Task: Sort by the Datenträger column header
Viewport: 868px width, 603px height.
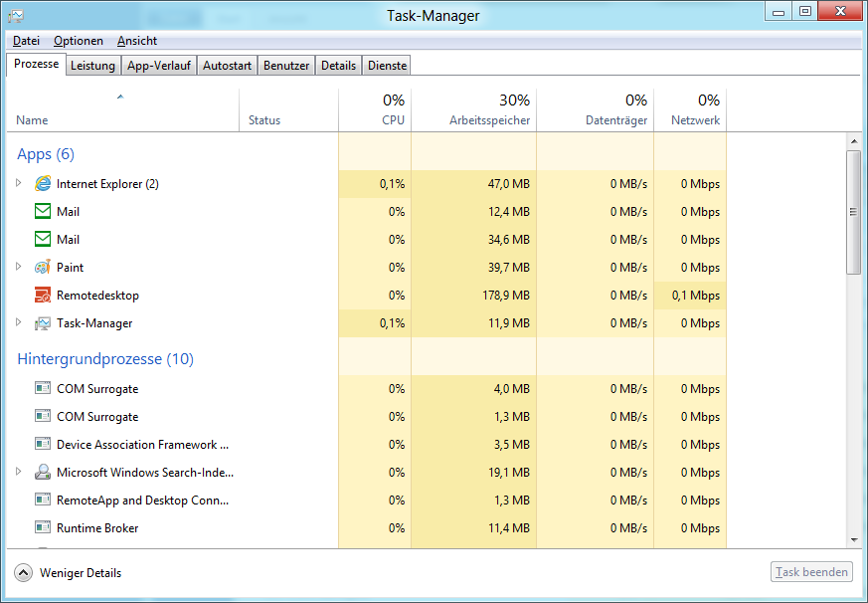Action: (x=596, y=110)
